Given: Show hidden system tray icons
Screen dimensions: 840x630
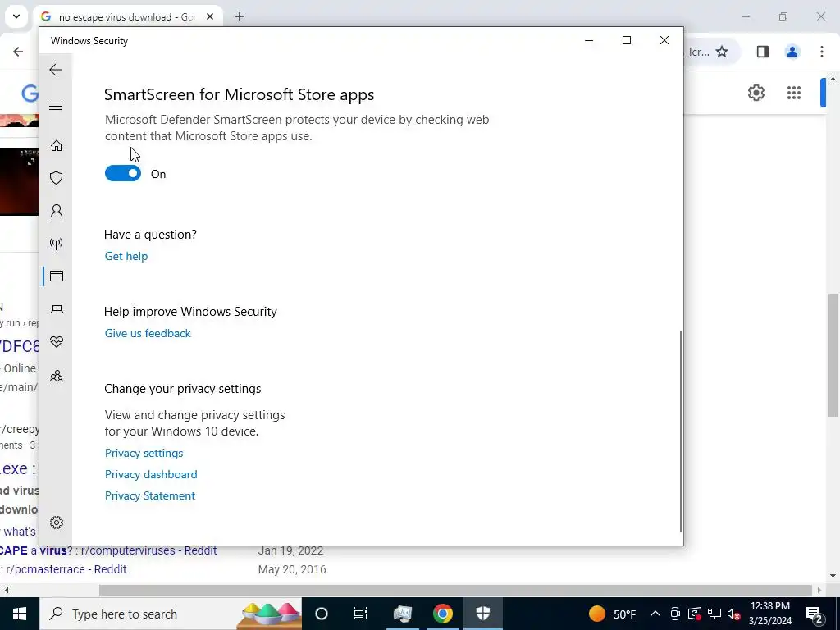Looking at the screenshot, I should point(655,614).
